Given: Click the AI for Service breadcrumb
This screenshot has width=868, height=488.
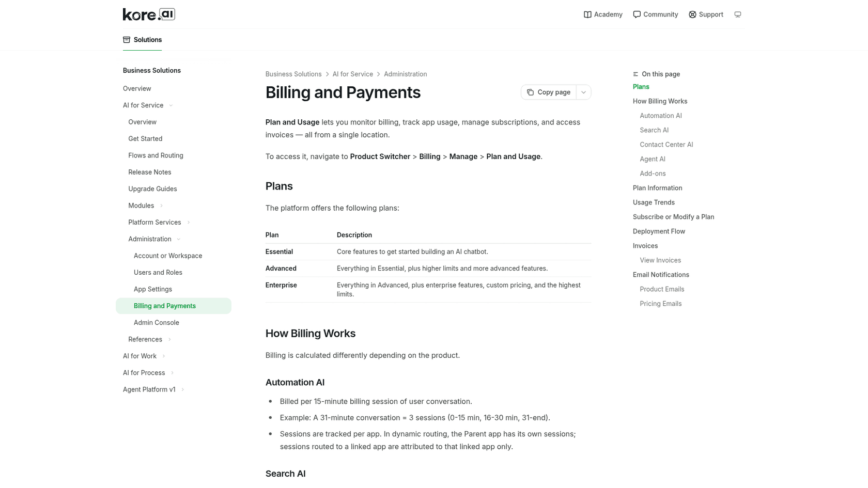Looking at the screenshot, I should 352,74.
